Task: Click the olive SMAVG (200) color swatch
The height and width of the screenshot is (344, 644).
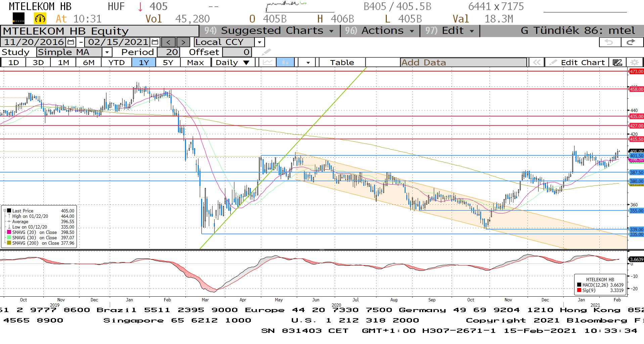Action: [x=9, y=243]
